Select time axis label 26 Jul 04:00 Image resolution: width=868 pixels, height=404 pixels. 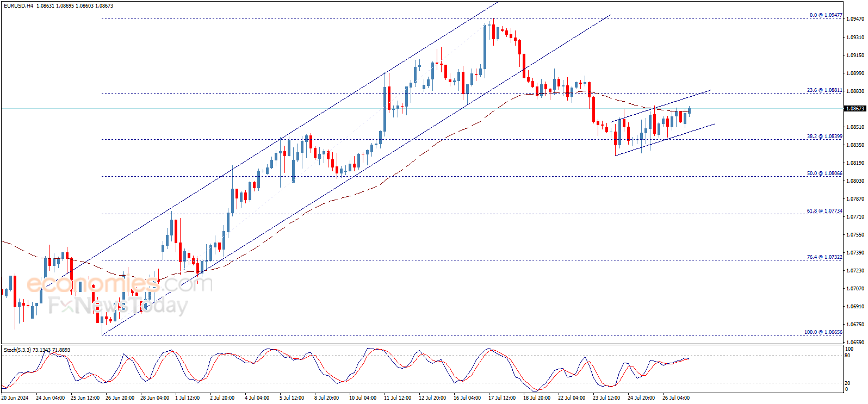676,398
